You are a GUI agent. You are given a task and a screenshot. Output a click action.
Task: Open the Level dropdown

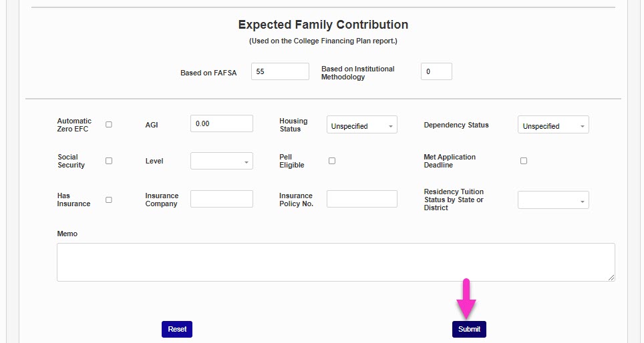click(x=221, y=161)
